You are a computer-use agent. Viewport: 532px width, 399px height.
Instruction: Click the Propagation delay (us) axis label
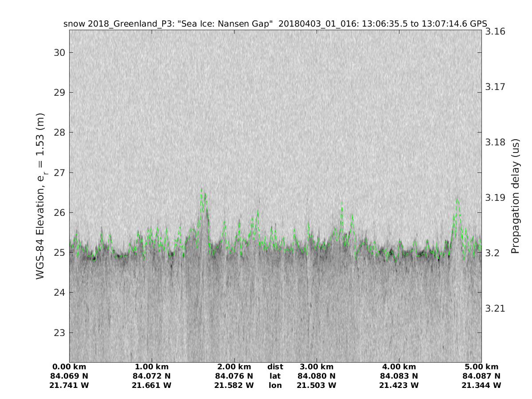pyautogui.click(x=515, y=196)
